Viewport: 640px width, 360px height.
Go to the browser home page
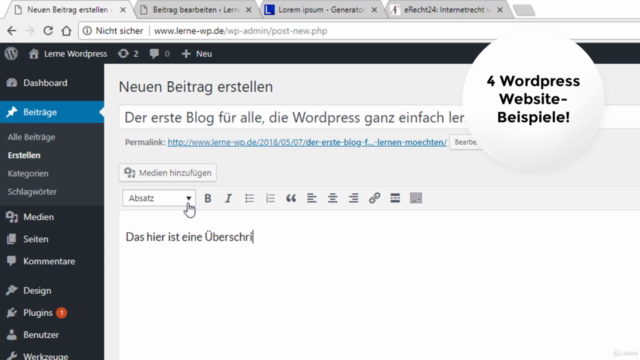[66, 31]
